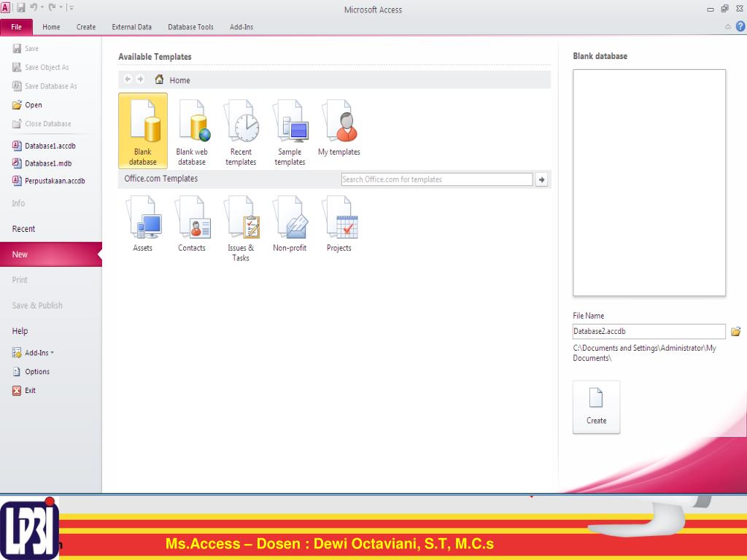747x560 pixels.
Task: Click the Print backstage item
Action: tap(20, 279)
